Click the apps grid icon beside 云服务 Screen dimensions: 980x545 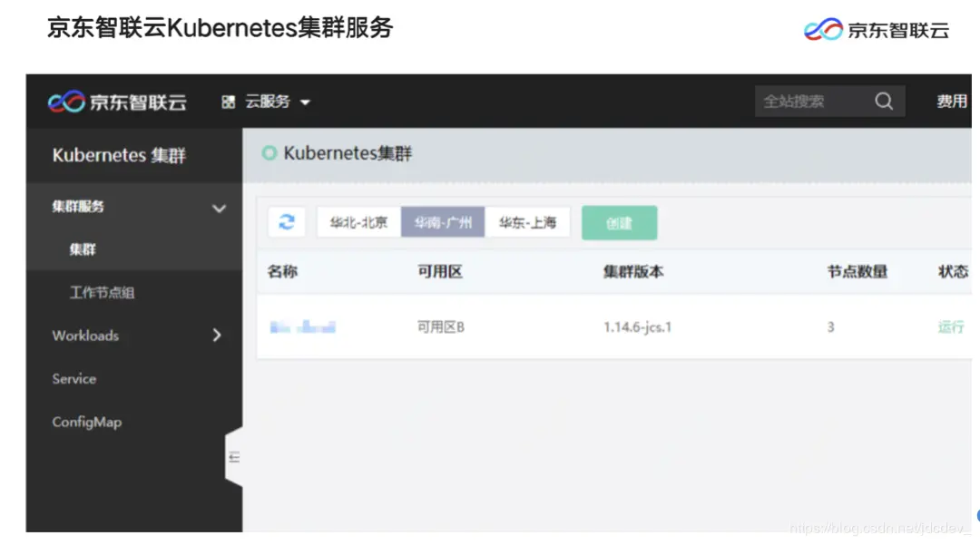pyautogui.click(x=227, y=101)
